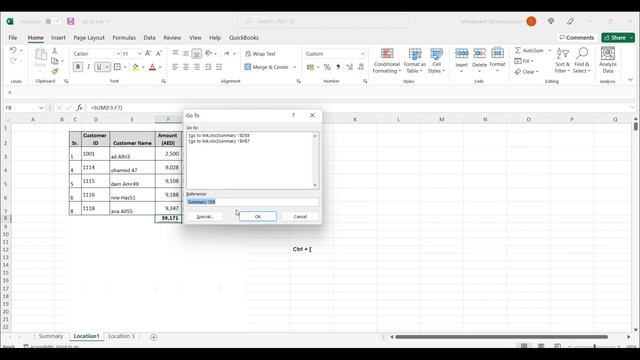Open Sort & Filter menu

562,60
